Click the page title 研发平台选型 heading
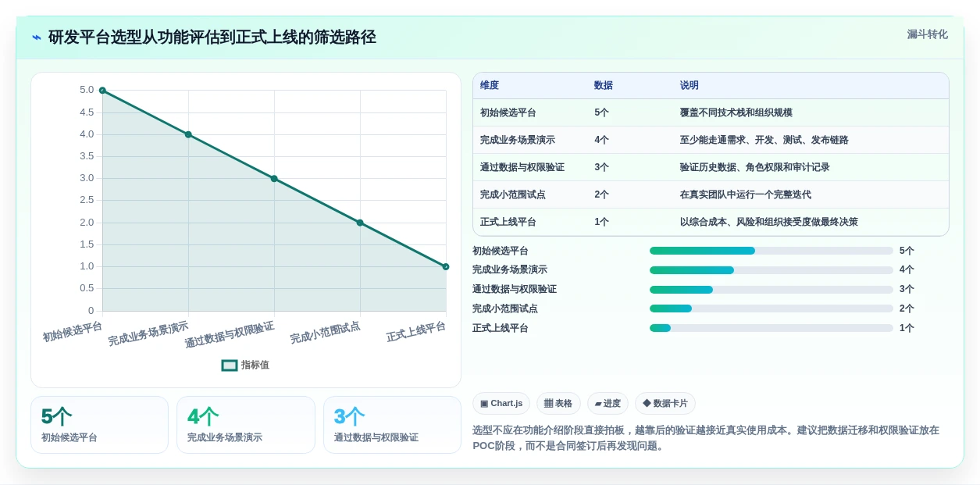This screenshot has height=485, width=980. (x=212, y=37)
